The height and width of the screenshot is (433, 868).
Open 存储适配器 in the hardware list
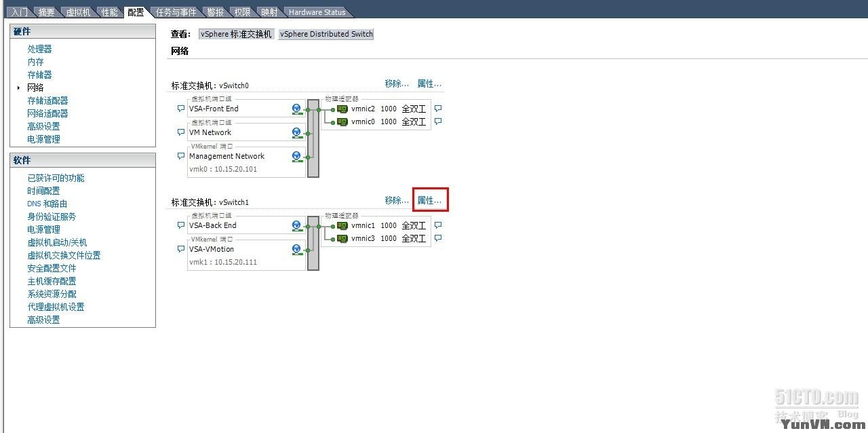(x=47, y=100)
